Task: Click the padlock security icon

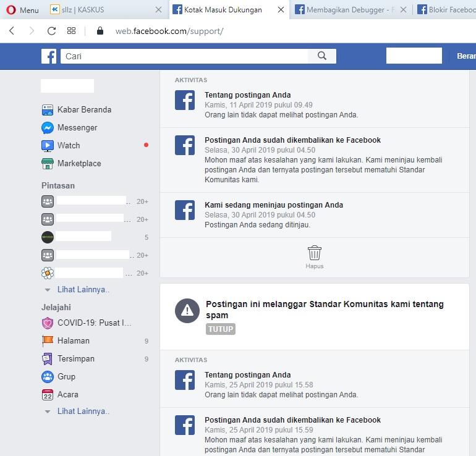Action: [x=100, y=31]
